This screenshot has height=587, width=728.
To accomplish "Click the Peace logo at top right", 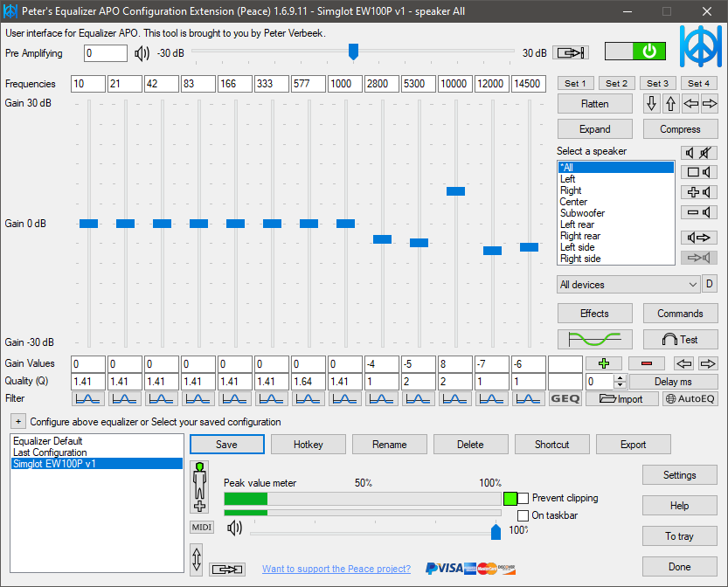I will point(700,46).
